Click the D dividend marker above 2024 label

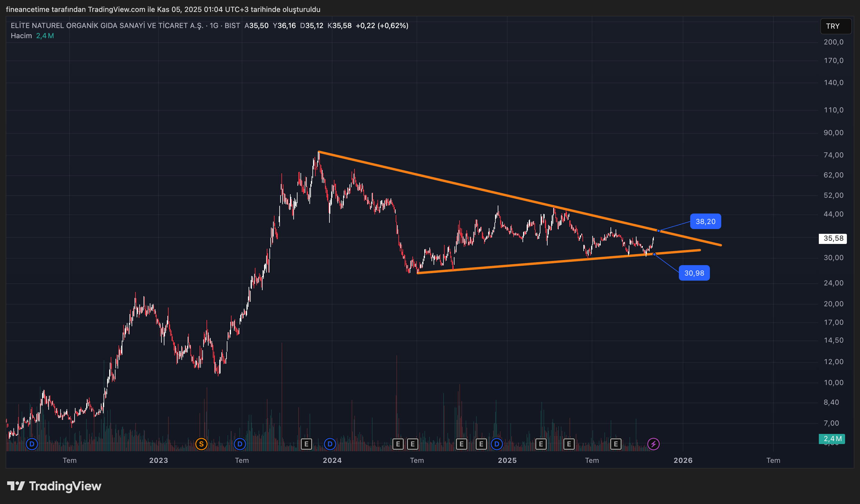[330, 444]
